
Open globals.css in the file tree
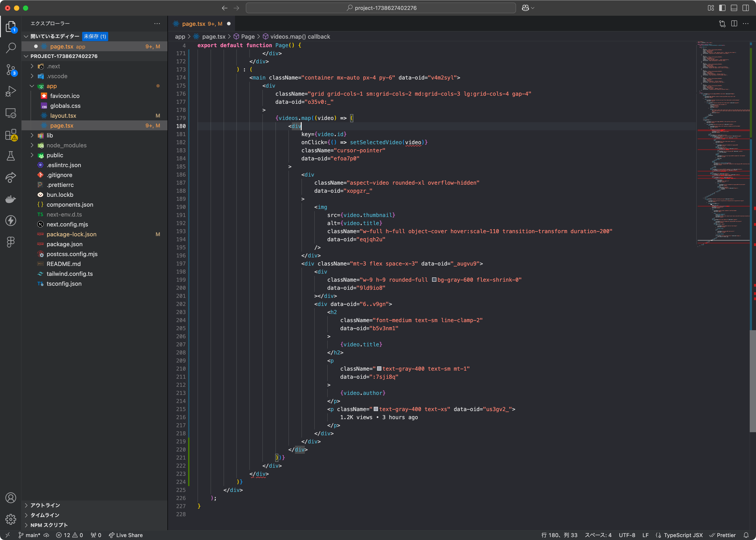pyautogui.click(x=65, y=106)
